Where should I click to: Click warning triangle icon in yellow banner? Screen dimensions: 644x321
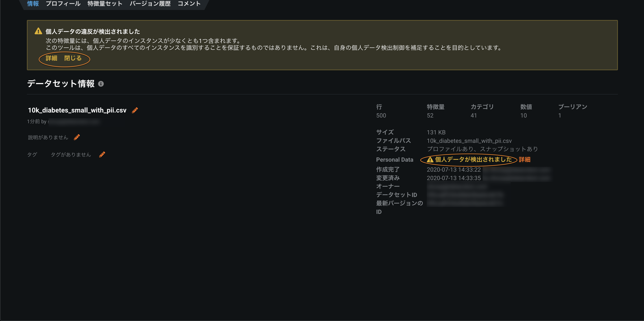(38, 31)
